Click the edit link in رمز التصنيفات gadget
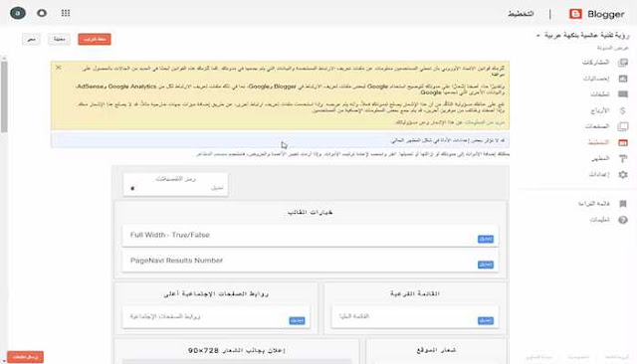 [217, 188]
